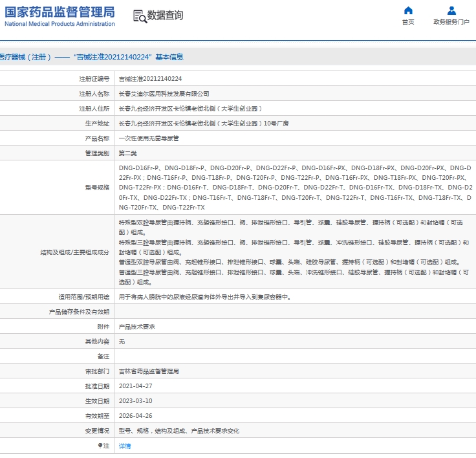Click model spec last line ending DNG-T22Fr-TX
The height and width of the screenshot is (458, 476).
pyautogui.click(x=162, y=208)
